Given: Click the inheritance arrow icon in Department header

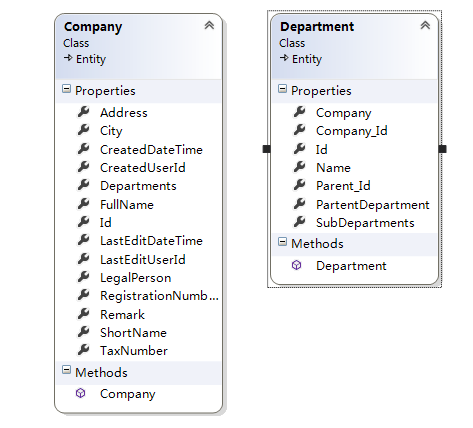Looking at the screenshot, I should pyautogui.click(x=284, y=58).
